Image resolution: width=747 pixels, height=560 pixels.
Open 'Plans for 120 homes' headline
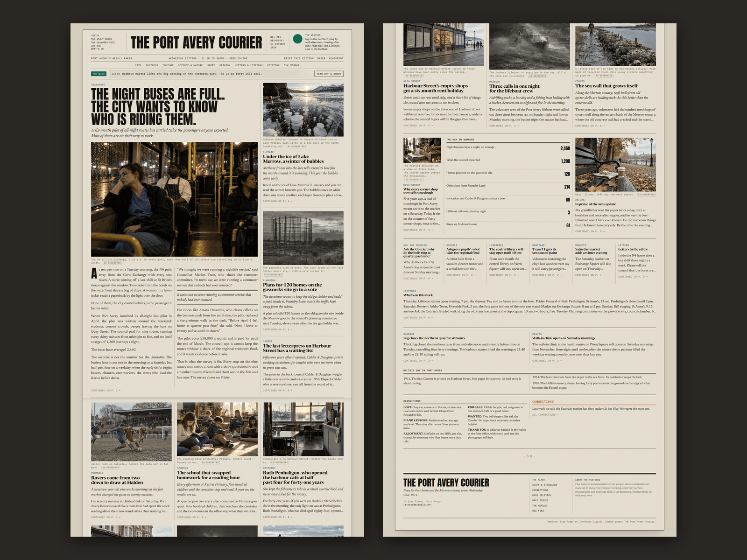[x=292, y=287]
